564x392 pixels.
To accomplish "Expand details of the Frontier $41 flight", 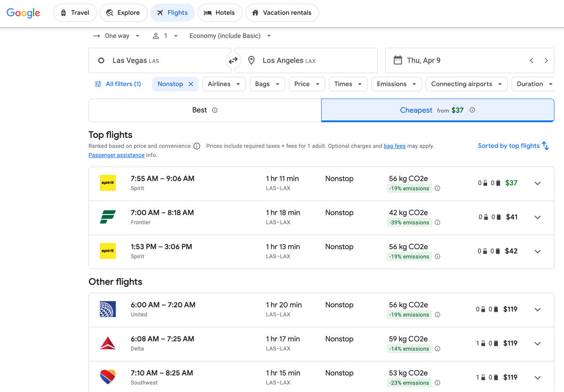I will tap(537, 217).
